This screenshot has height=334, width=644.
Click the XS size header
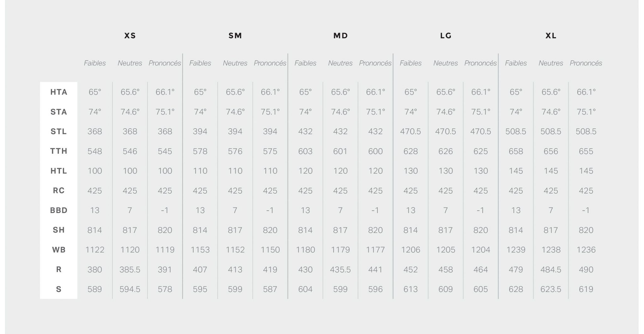pos(130,36)
